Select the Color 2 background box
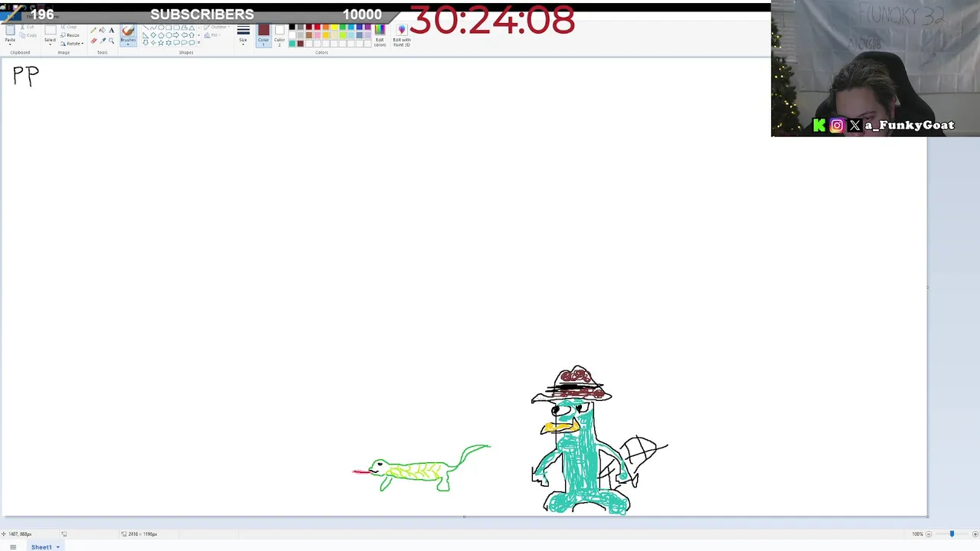The height and width of the screenshot is (551, 980). [x=279, y=34]
